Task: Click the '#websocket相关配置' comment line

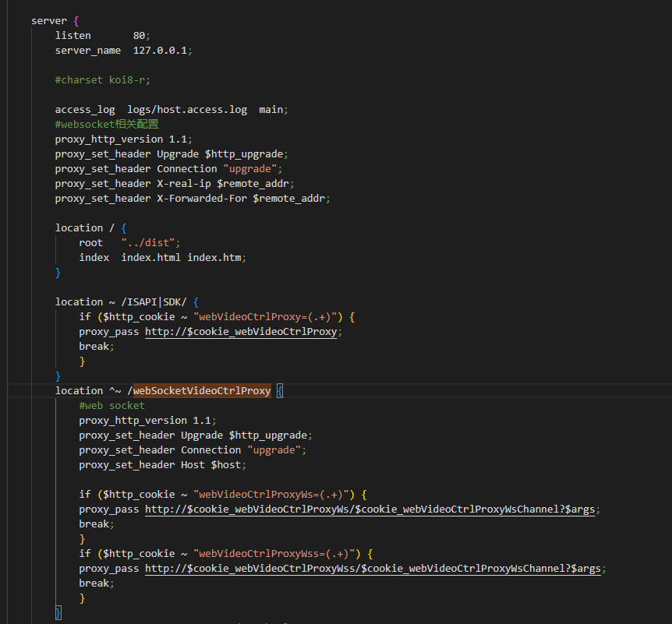Action: (x=107, y=125)
